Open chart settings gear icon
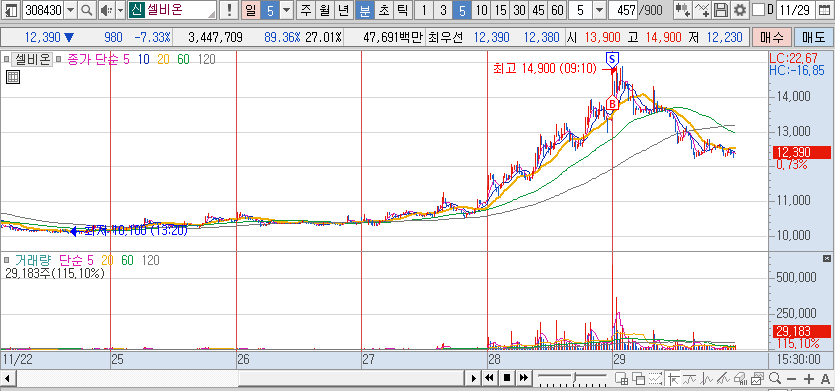This screenshot has height=391, width=835. click(x=739, y=10)
